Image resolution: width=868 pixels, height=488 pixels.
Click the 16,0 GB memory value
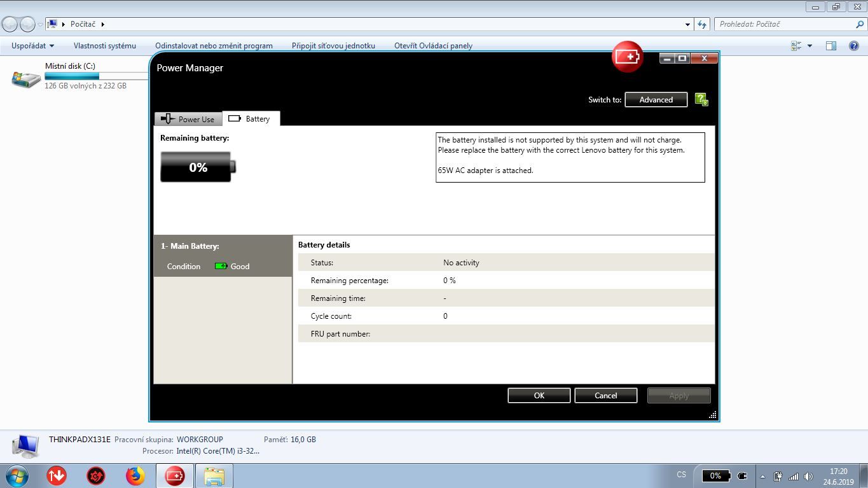303,439
